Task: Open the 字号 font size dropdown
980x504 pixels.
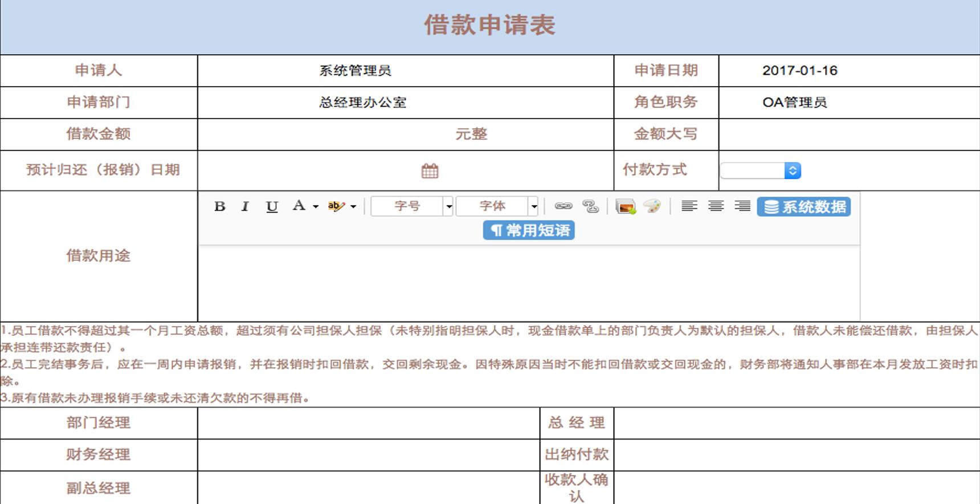Action: coord(412,206)
